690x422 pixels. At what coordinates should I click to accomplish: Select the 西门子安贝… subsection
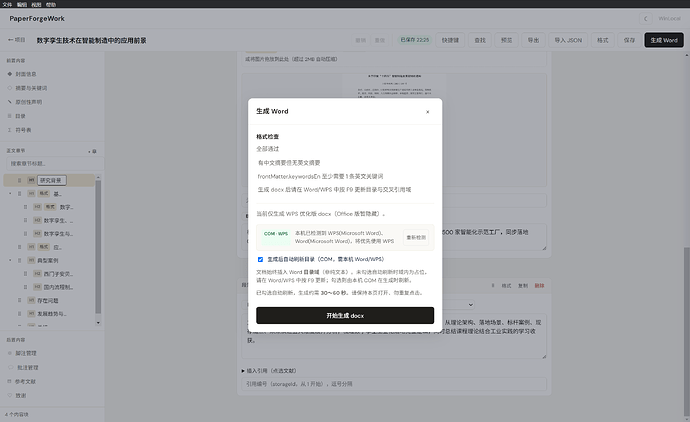click(x=58, y=274)
